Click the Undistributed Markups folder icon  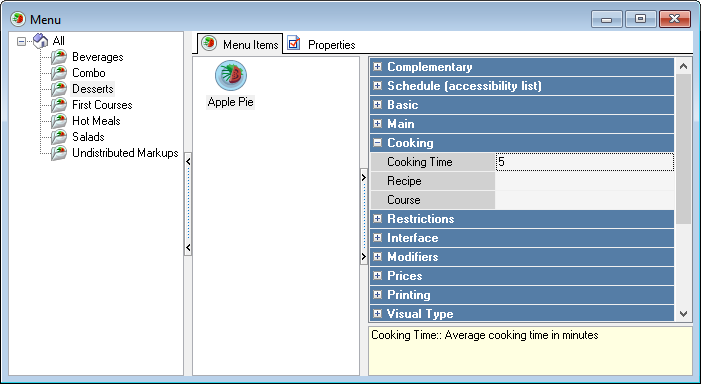pos(59,153)
